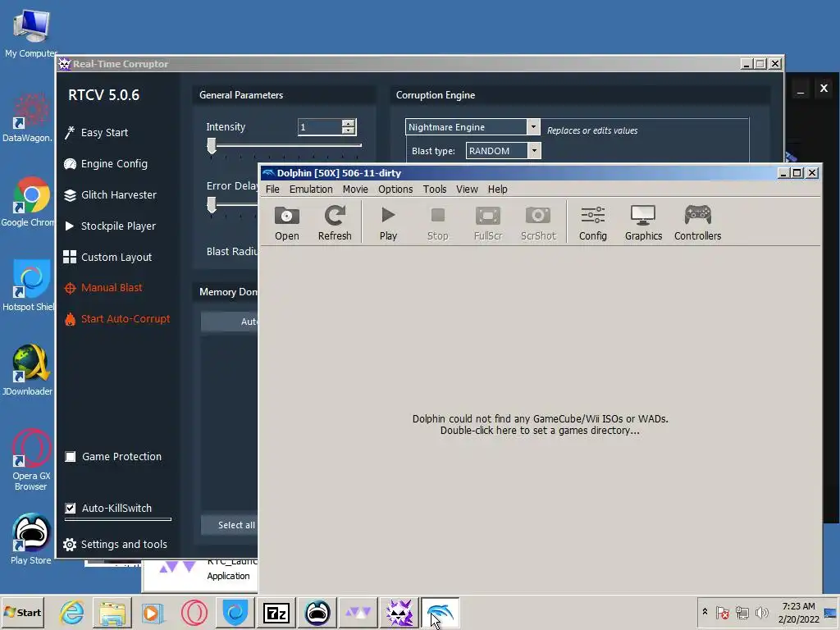Viewport: 840px width, 630px height.
Task: Open Hotspot Shield taskbar icon
Action: pos(235,612)
